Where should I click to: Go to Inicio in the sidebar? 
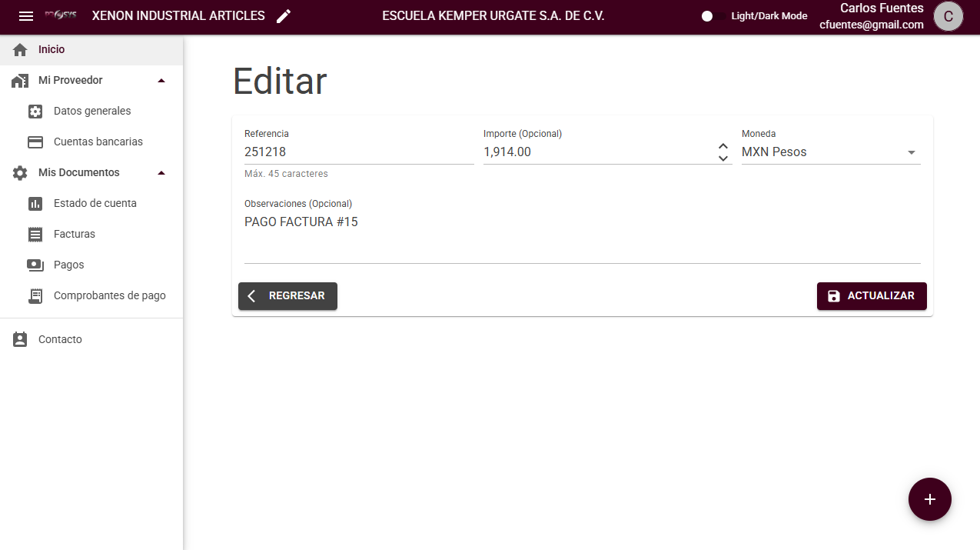(x=51, y=49)
